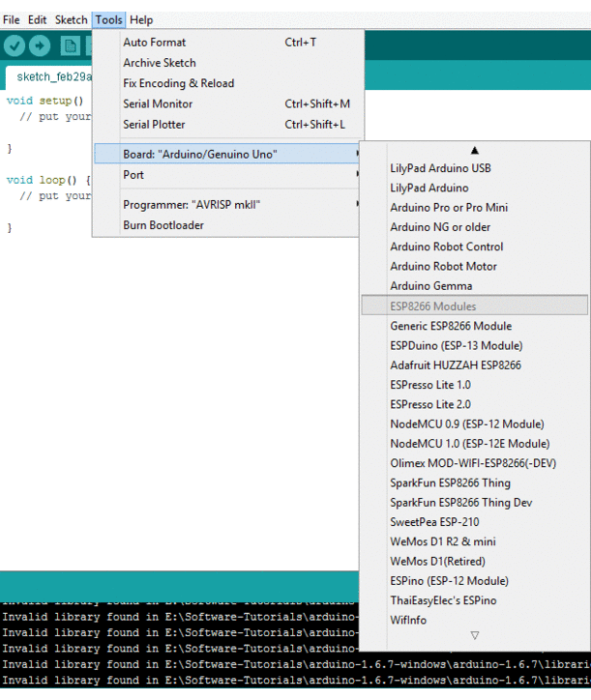The image size is (591, 700).
Task: Open the File menu
Action: [11, 19]
